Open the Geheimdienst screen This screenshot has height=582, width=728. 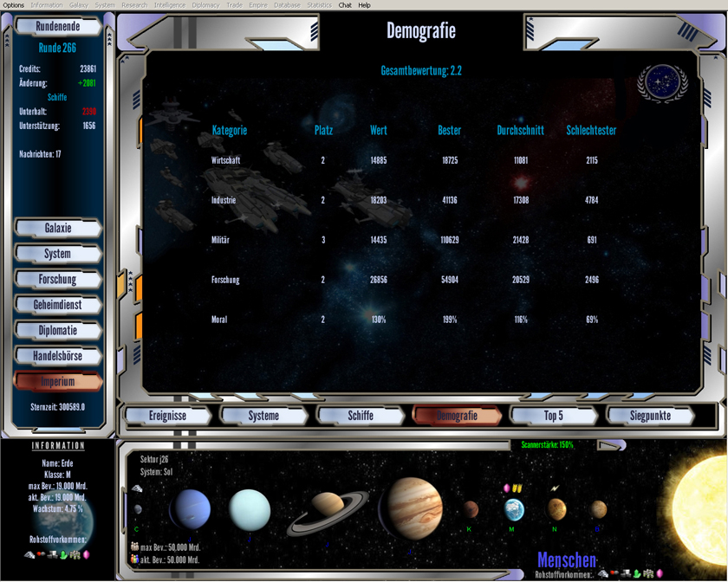click(x=58, y=305)
